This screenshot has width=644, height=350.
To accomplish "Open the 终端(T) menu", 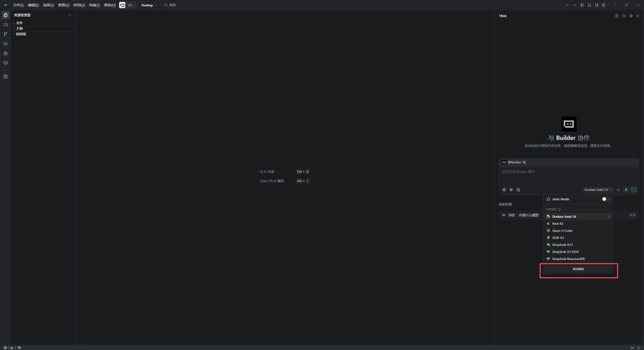I will point(94,5).
